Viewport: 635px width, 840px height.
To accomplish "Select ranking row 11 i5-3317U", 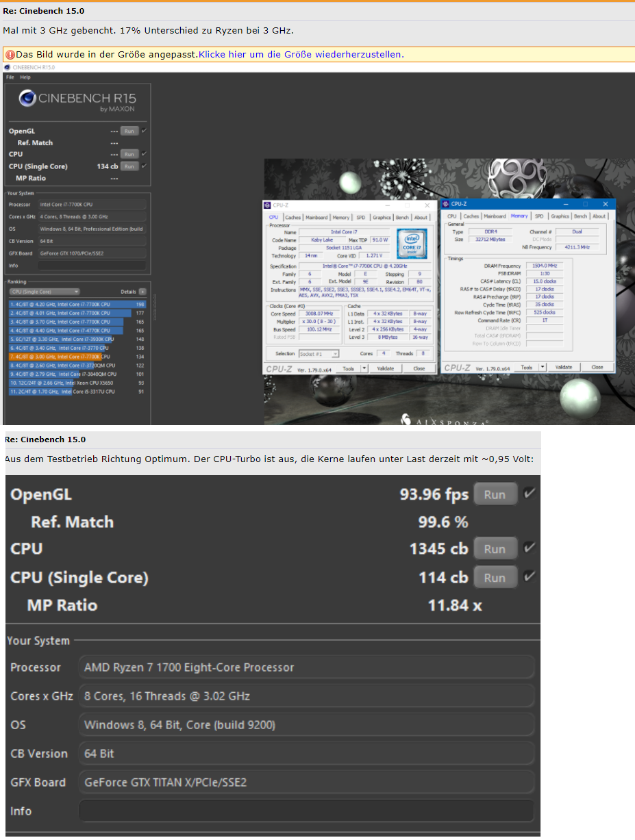I will click(x=77, y=392).
